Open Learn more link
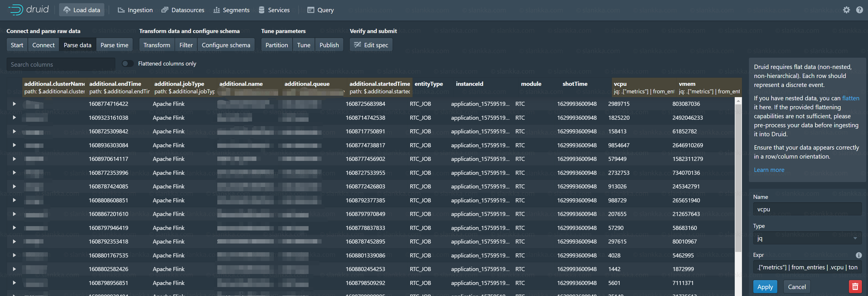The image size is (868, 296). [769, 170]
